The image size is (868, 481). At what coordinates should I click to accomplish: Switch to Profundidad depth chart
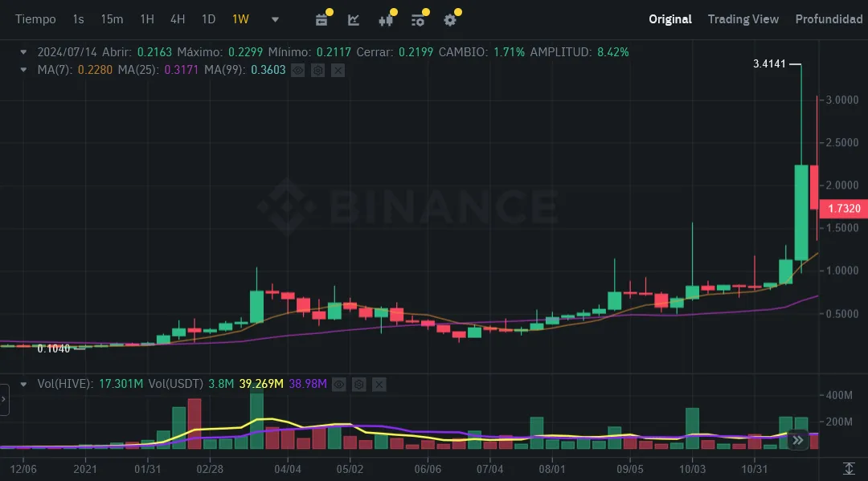click(x=829, y=19)
